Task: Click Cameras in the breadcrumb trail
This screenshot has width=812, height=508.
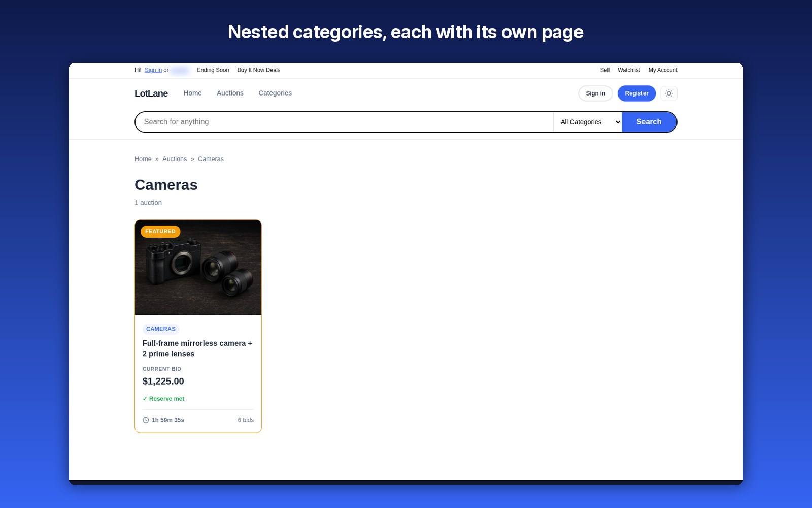Action: click(x=211, y=159)
